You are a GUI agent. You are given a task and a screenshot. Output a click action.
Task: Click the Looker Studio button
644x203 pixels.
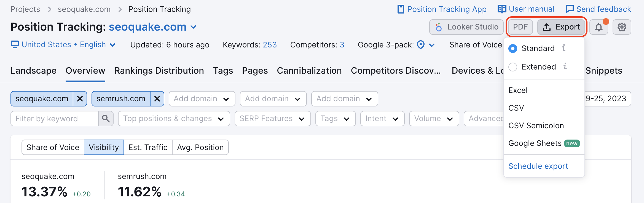pos(466,27)
